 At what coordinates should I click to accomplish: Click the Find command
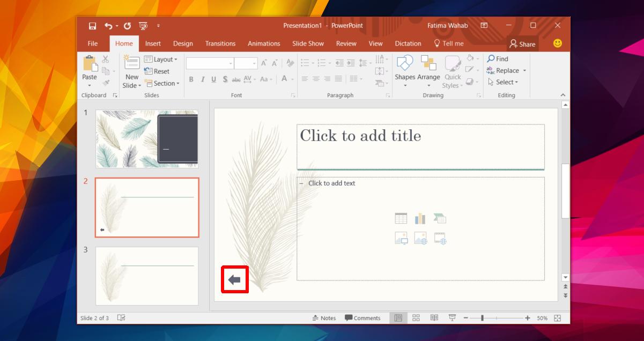tap(499, 58)
